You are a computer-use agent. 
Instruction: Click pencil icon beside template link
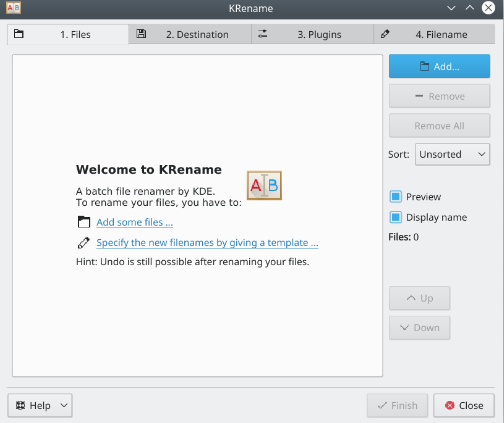[84, 243]
